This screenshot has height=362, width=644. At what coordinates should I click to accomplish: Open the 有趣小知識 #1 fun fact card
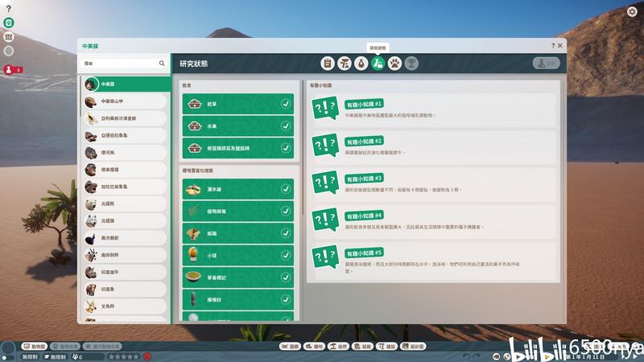(433, 109)
